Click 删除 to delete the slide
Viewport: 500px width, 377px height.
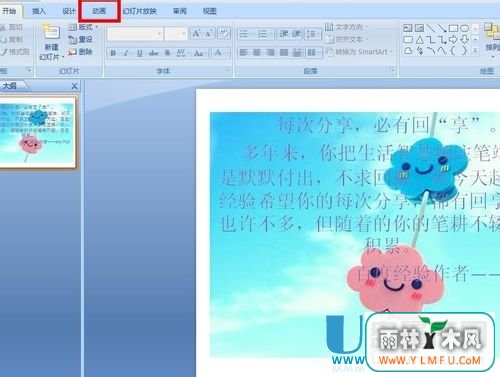point(81,52)
